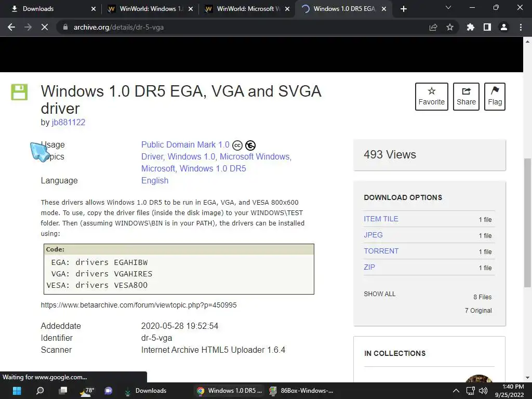Click the '8 Files' count text
Viewport: 532px width, 399px height.
(483, 297)
